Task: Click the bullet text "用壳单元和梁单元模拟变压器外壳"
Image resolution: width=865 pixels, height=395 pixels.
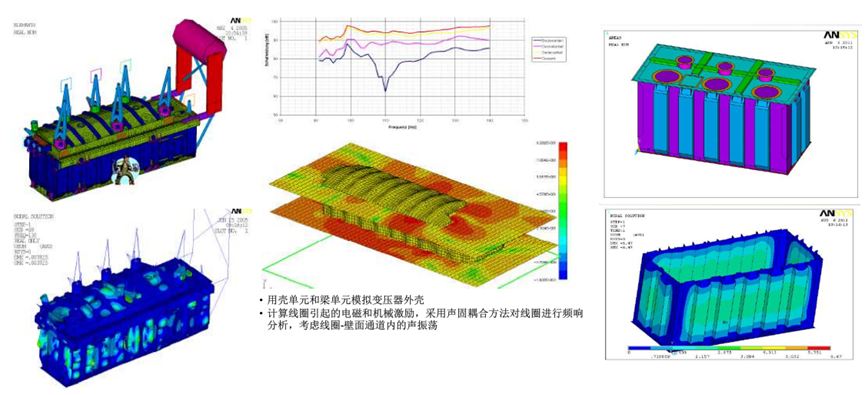Action: (x=345, y=301)
